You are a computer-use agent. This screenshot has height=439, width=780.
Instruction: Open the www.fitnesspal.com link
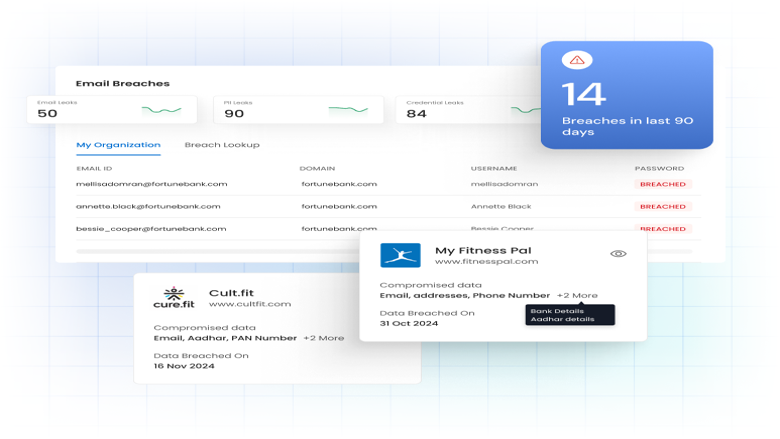click(x=487, y=262)
